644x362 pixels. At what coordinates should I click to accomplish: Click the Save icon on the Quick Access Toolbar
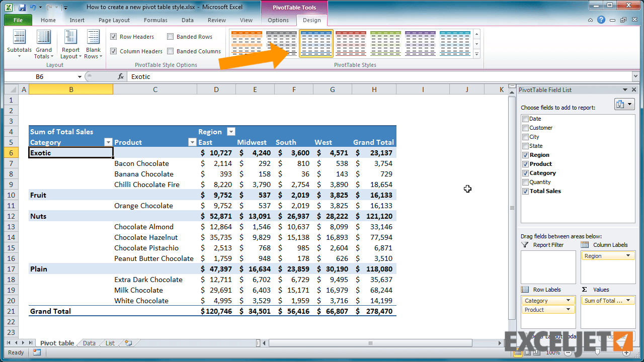tap(21, 7)
